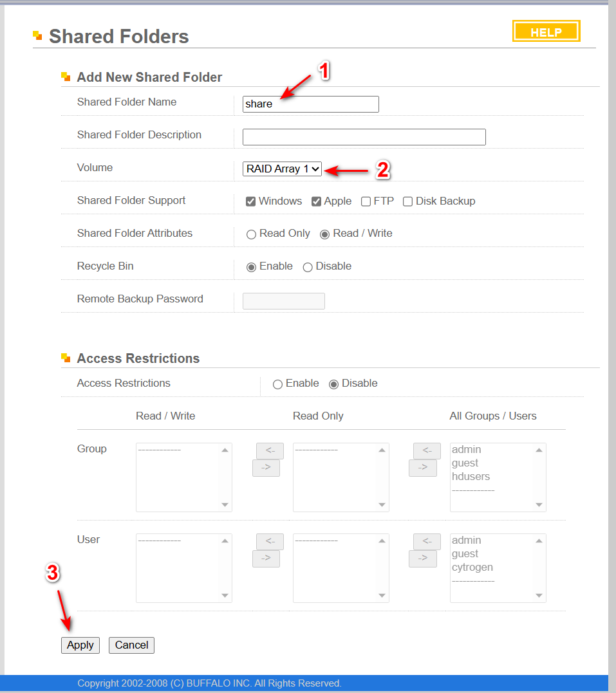Viewport: 616px width, 693px height.
Task: Disable the Recycle Bin
Action: pyautogui.click(x=308, y=266)
